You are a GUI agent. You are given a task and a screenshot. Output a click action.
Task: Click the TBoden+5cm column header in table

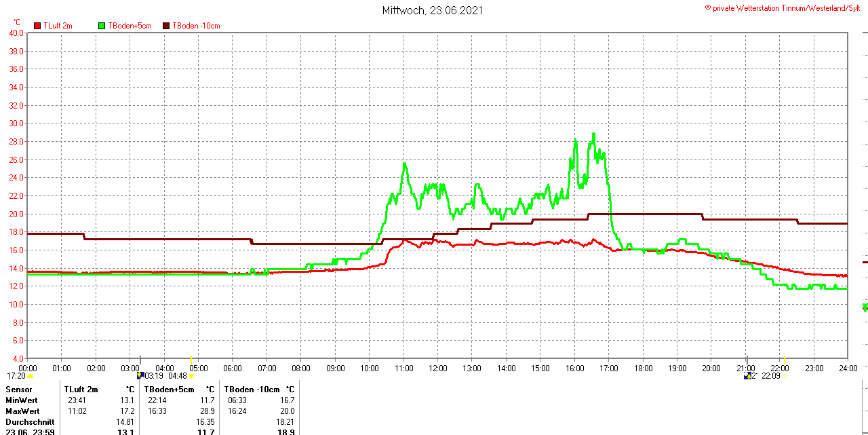tap(169, 390)
